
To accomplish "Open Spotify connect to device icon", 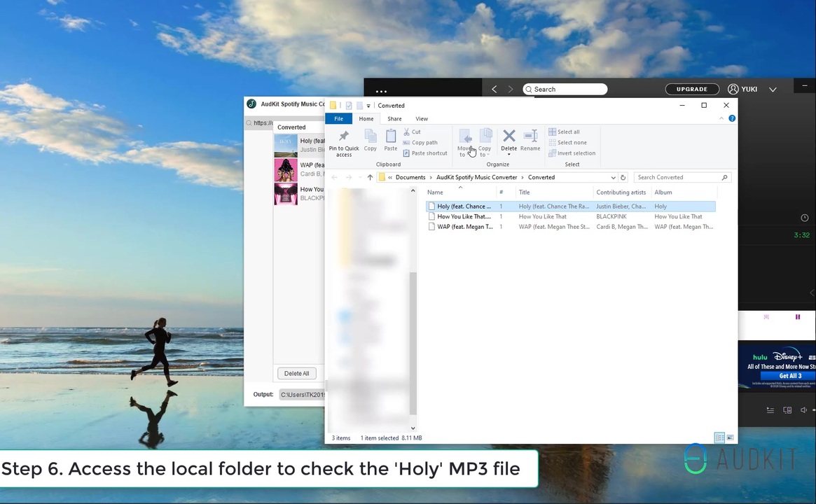I will 787,410.
